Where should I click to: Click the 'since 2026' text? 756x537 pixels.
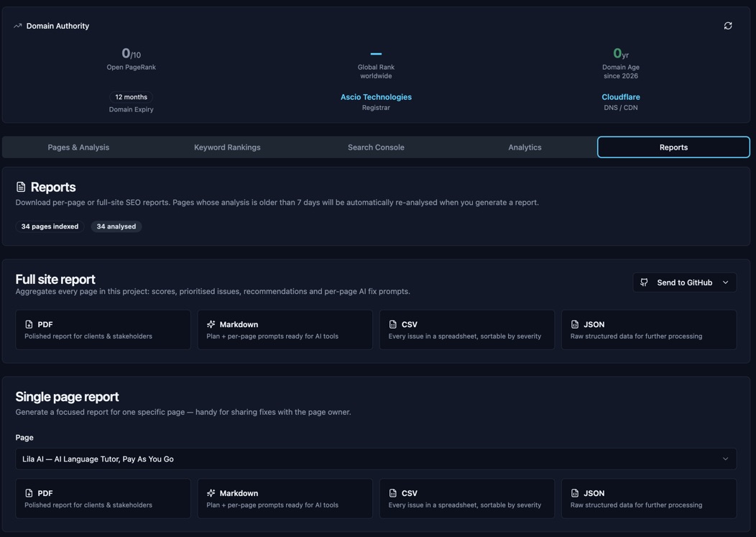(x=620, y=75)
